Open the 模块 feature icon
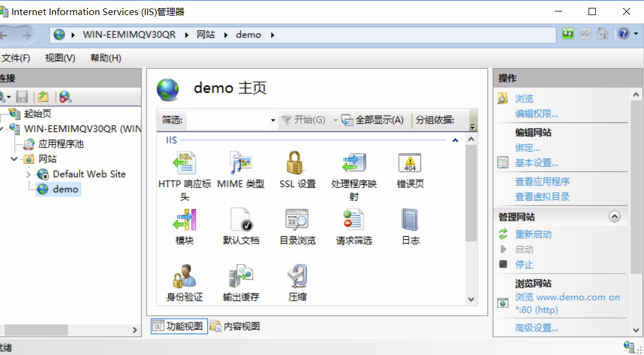 [x=184, y=219]
